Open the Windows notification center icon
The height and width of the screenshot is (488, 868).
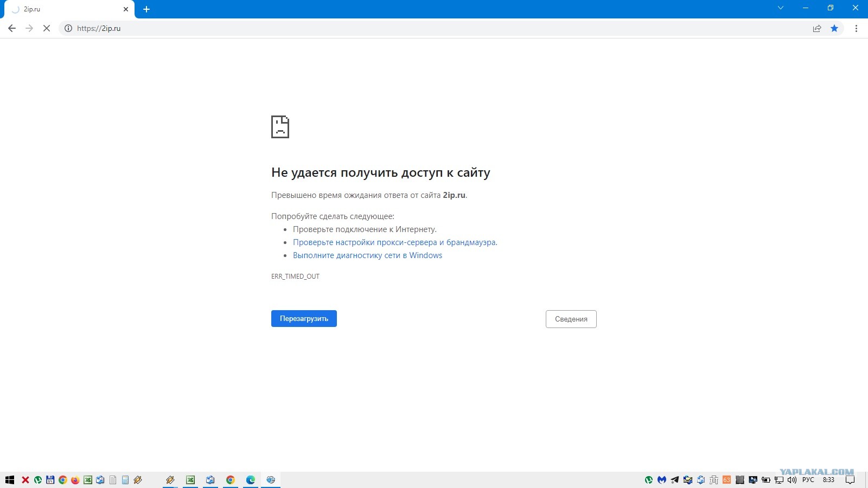click(x=850, y=480)
